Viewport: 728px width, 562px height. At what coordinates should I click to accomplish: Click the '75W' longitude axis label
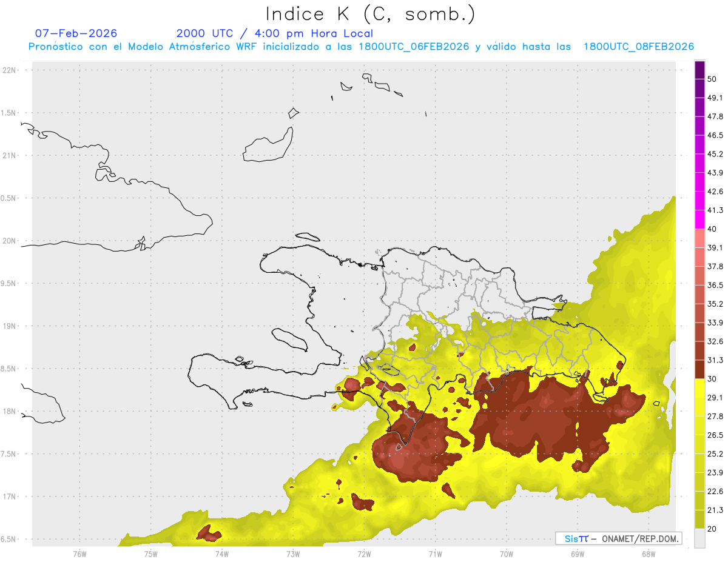(150, 553)
